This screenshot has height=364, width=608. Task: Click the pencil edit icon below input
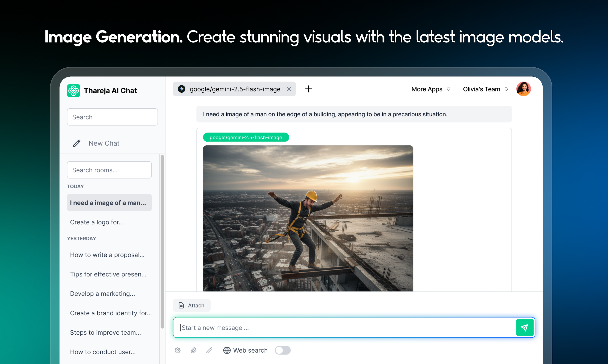click(209, 350)
